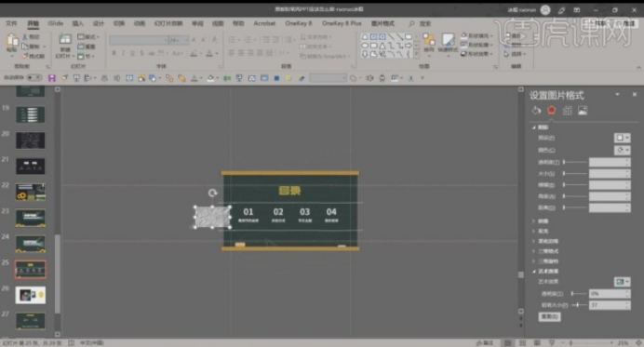The width and height of the screenshot is (644, 347).
Task: Click the 重置 reset button in pane
Action: tap(549, 316)
